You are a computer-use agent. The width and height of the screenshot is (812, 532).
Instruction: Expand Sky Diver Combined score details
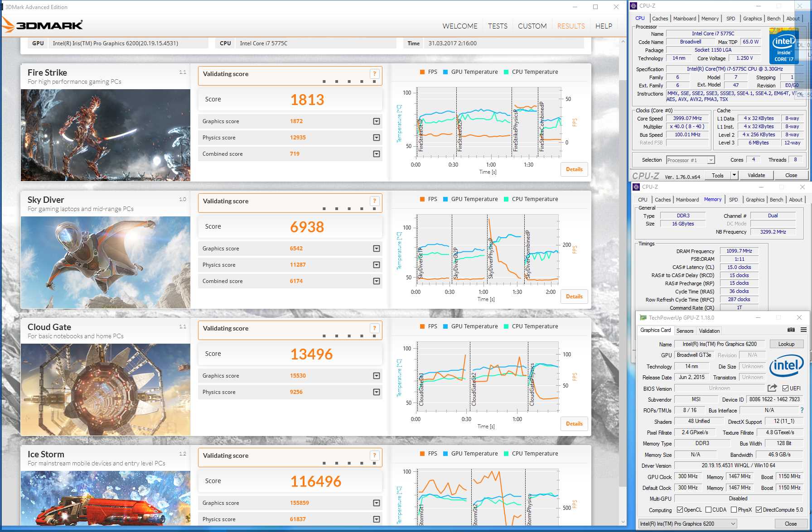377,281
